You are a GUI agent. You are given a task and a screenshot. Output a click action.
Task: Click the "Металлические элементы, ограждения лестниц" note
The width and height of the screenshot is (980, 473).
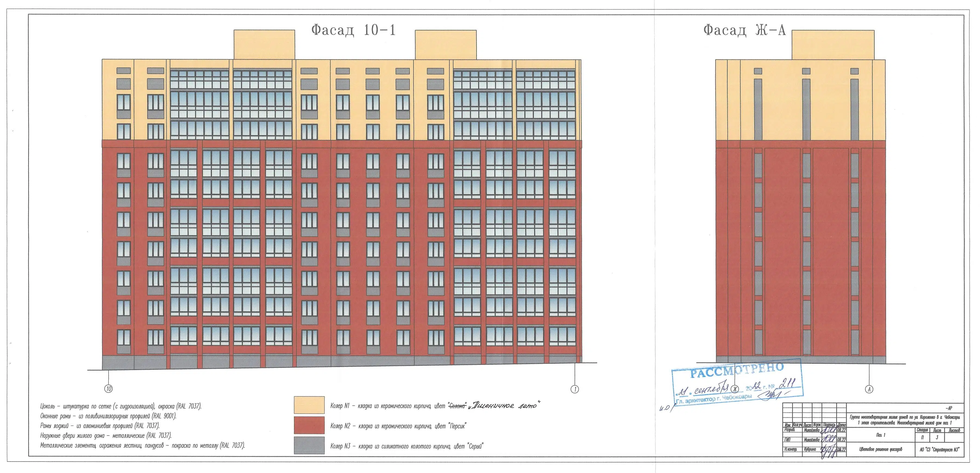(143, 446)
